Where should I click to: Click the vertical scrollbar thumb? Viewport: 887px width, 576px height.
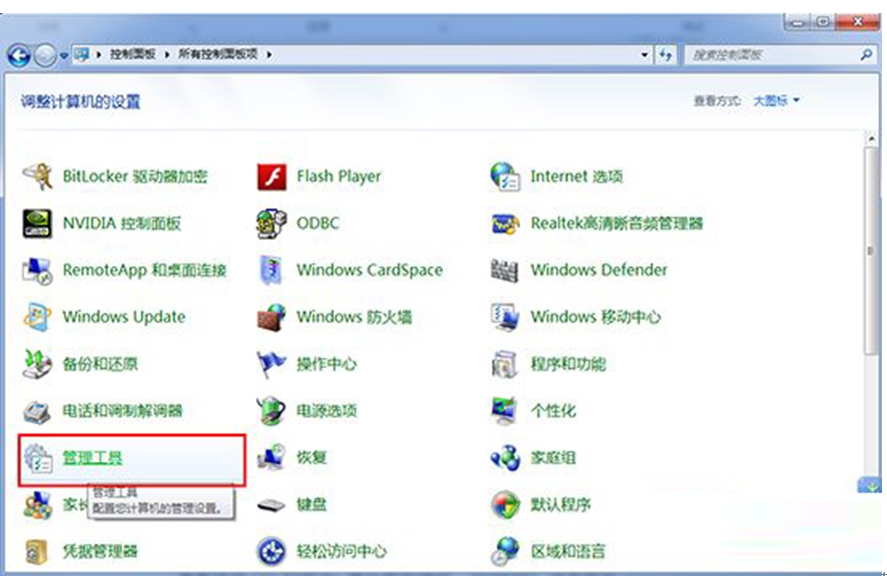pyautogui.click(x=871, y=251)
